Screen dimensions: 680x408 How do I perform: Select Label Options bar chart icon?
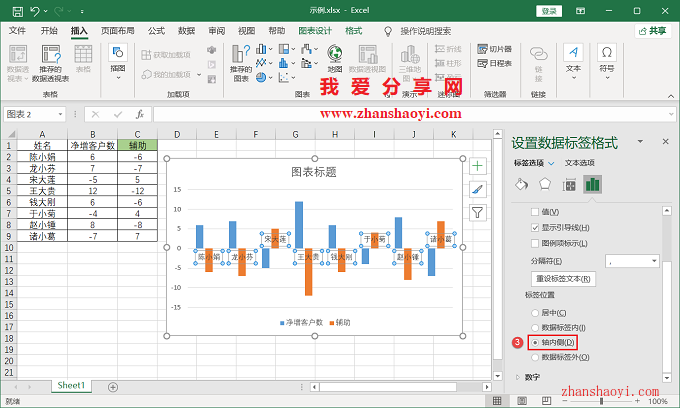pos(592,185)
